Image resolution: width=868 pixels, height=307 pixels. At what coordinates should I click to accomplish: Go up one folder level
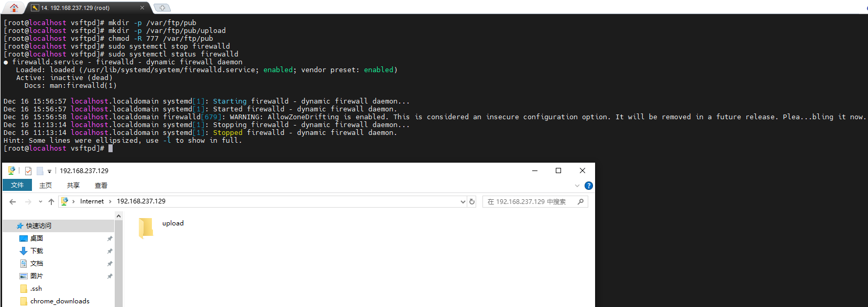click(51, 202)
